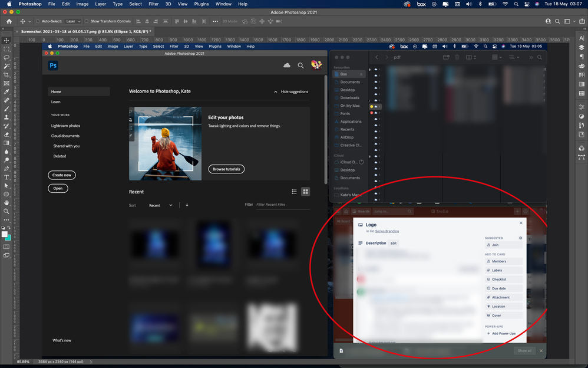Open the Window menu in topmost menu bar

[x=223, y=4]
